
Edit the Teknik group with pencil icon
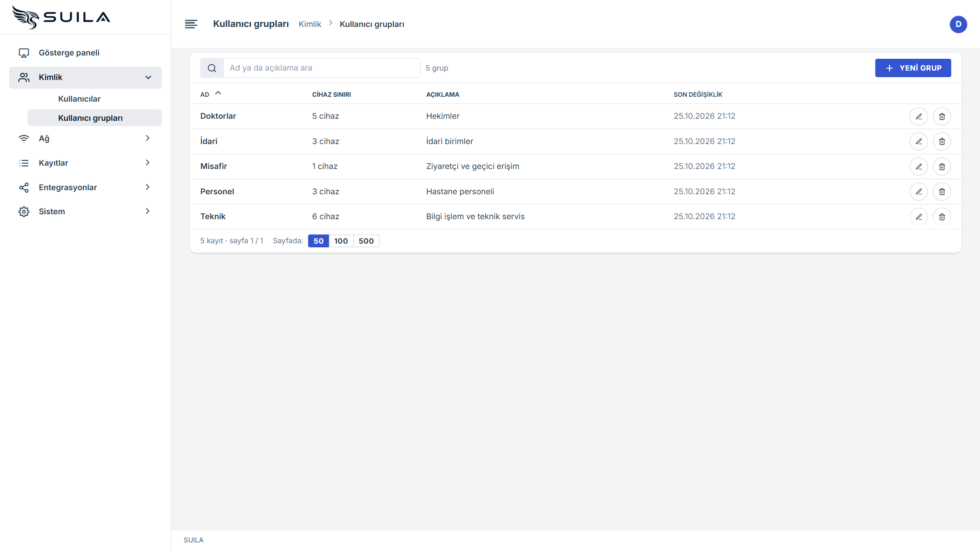pyautogui.click(x=919, y=217)
